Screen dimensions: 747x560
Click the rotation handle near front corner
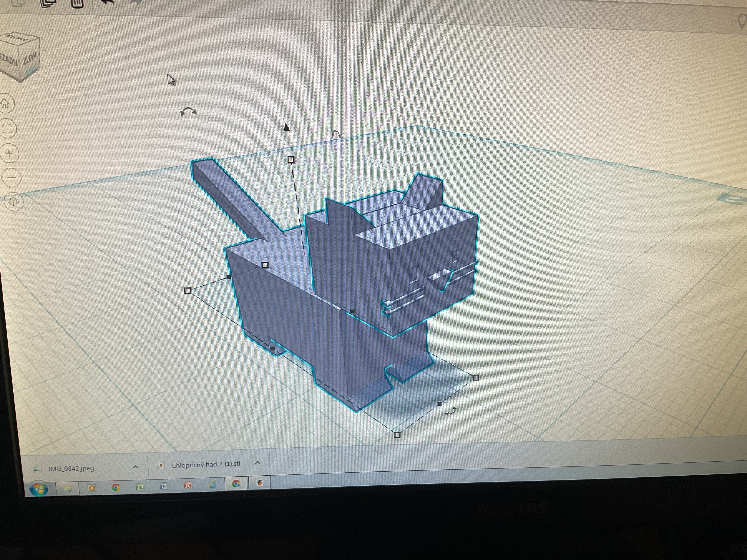click(x=451, y=411)
